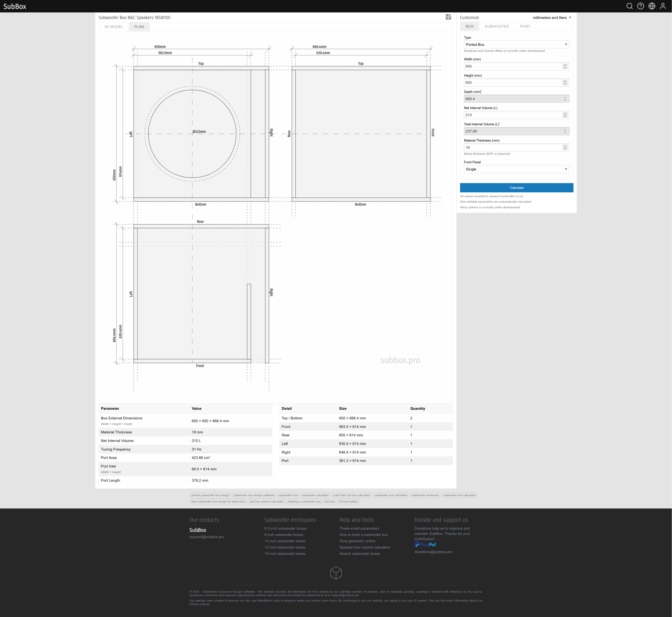Click the ported subwoofer box design tag
The image size is (672, 617).
pyautogui.click(x=210, y=495)
